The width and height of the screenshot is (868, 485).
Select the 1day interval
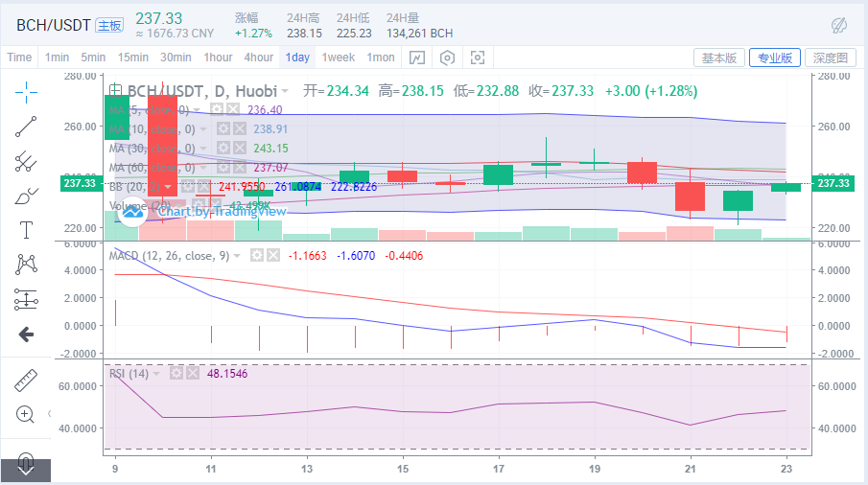(x=297, y=57)
